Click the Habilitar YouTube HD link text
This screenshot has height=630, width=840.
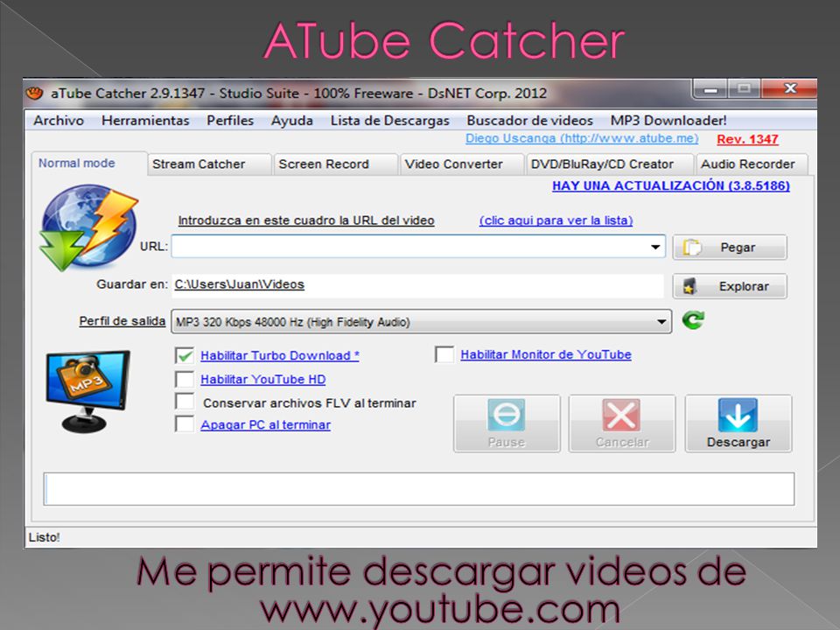pos(263,379)
